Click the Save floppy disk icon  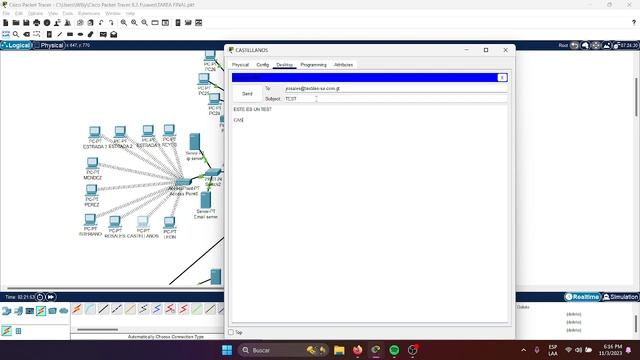pos(26,23)
